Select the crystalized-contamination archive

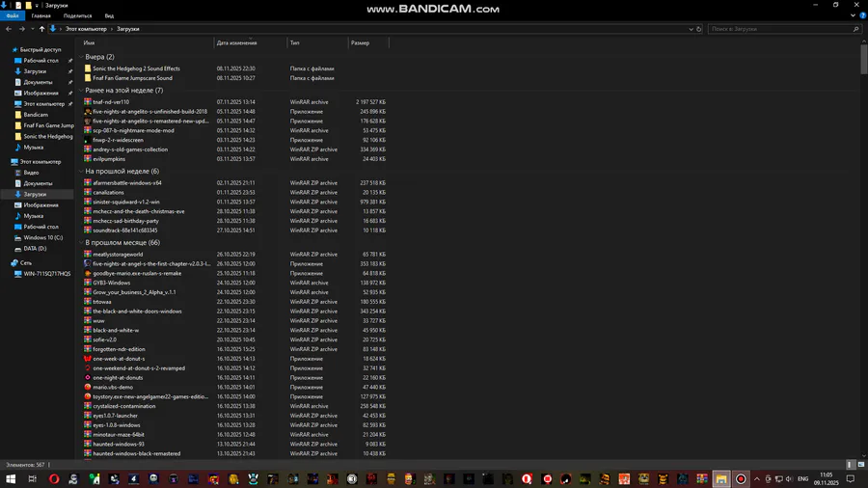[x=124, y=406]
